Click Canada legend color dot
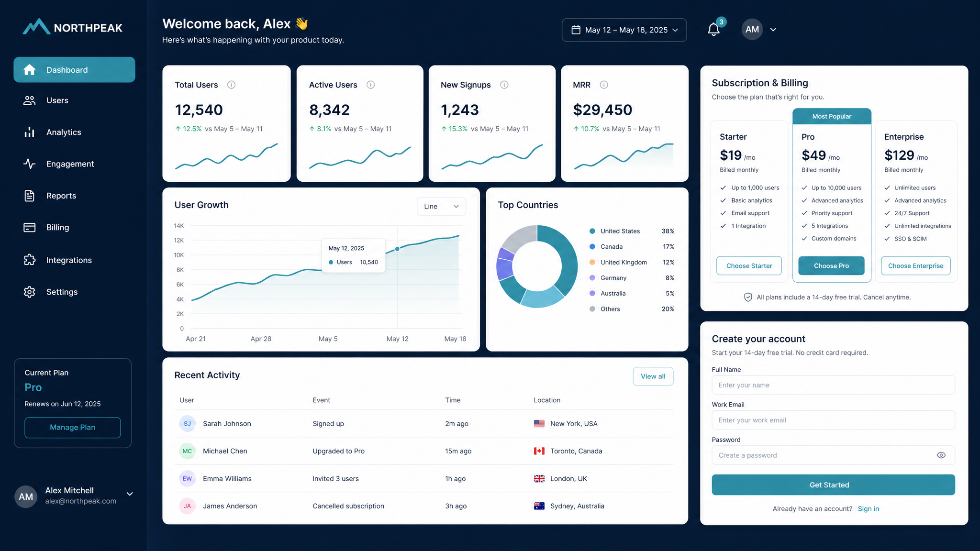The image size is (980, 551). (592, 247)
